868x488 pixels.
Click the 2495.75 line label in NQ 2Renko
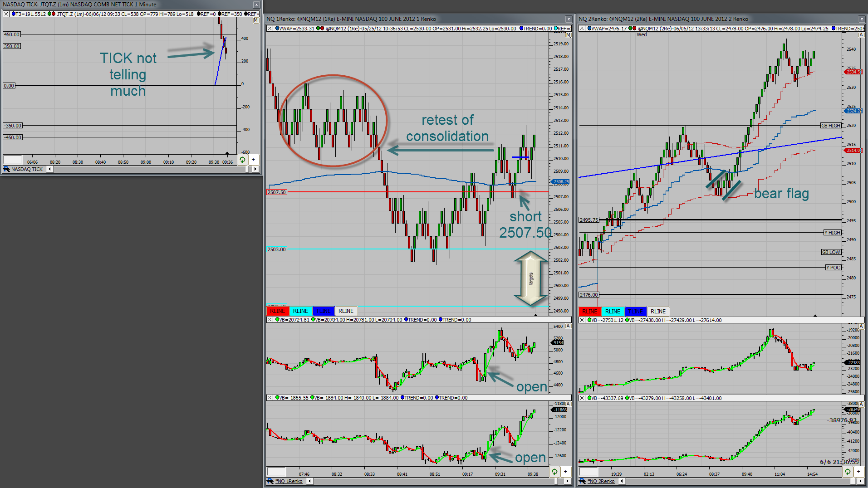click(x=589, y=220)
